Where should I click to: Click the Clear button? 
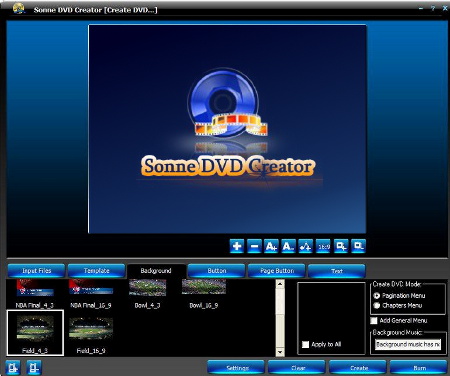[x=298, y=368]
